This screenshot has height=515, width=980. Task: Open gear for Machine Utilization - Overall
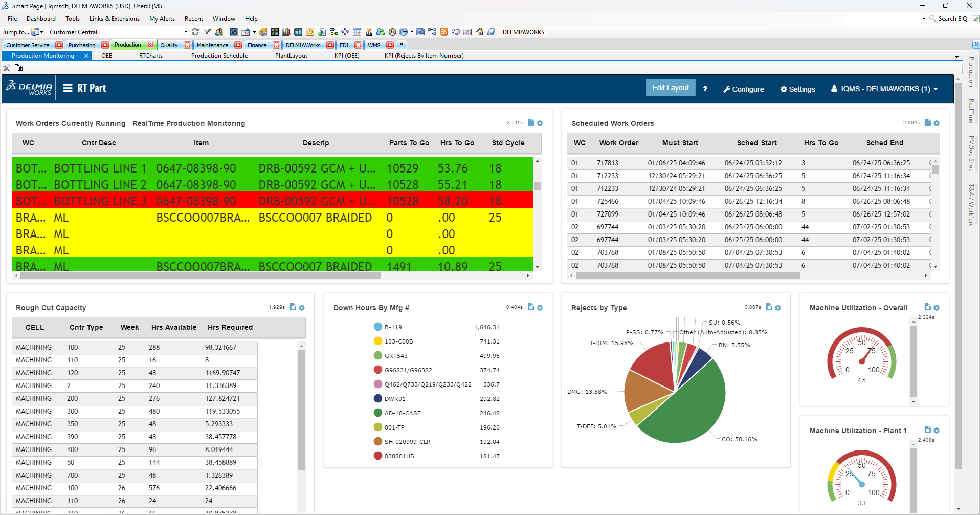click(x=937, y=308)
